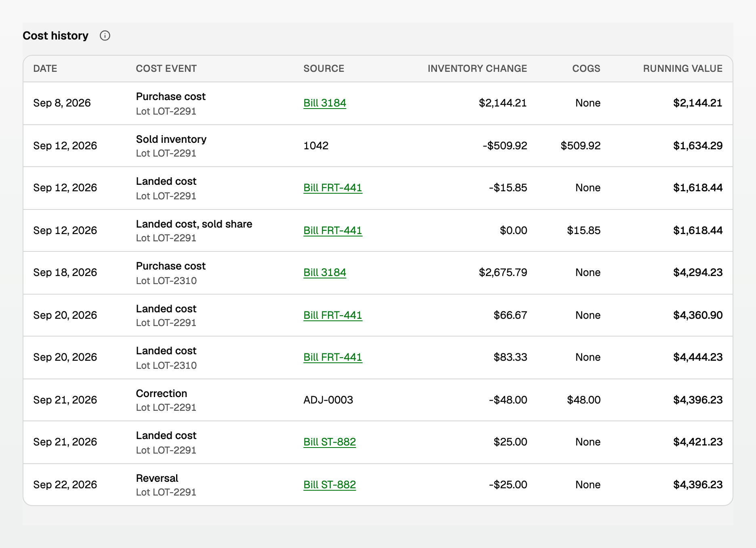Select the $4,421.23 running value

pos(698,442)
